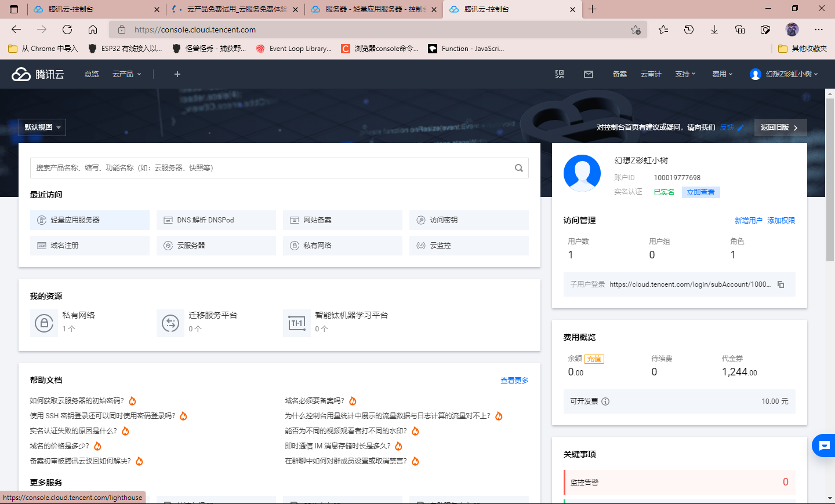Click the 充值 recharge button
This screenshot has height=504, width=835.
[x=594, y=359]
